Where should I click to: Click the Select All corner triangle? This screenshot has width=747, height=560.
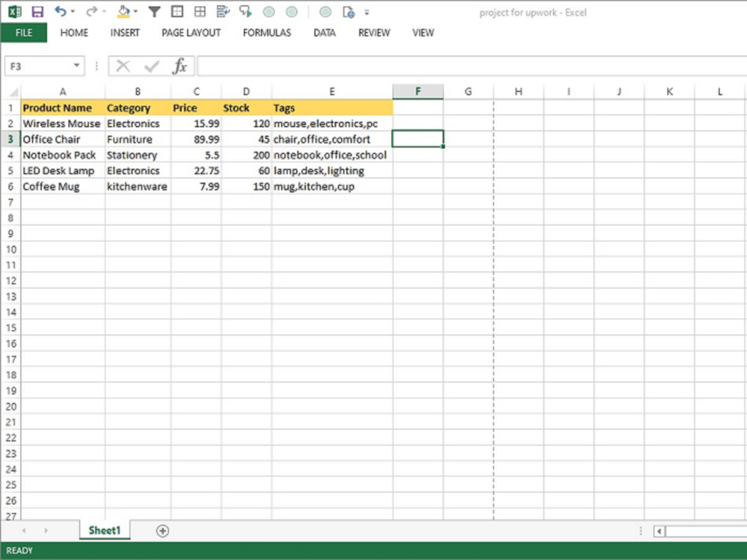13,91
